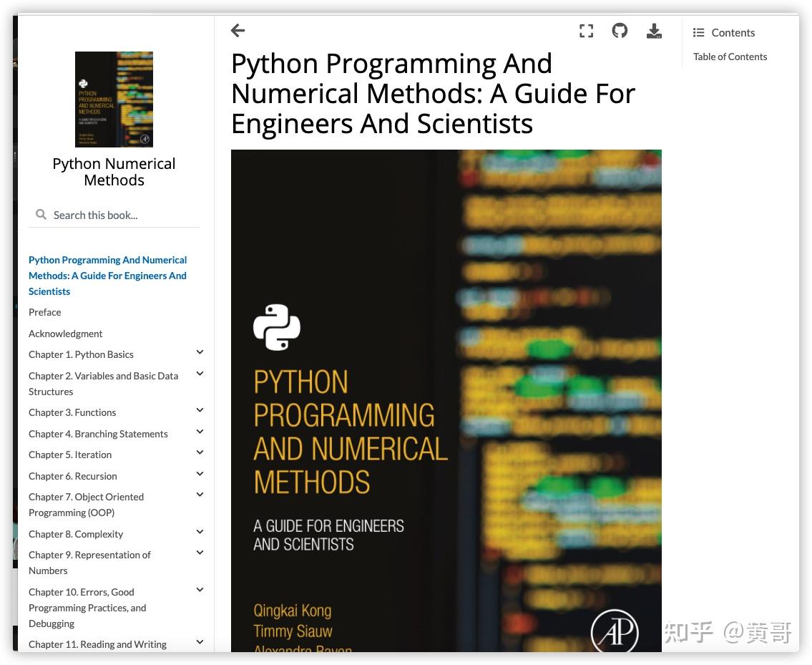
Task: Open the GitHub repository icon
Action: pos(620,31)
